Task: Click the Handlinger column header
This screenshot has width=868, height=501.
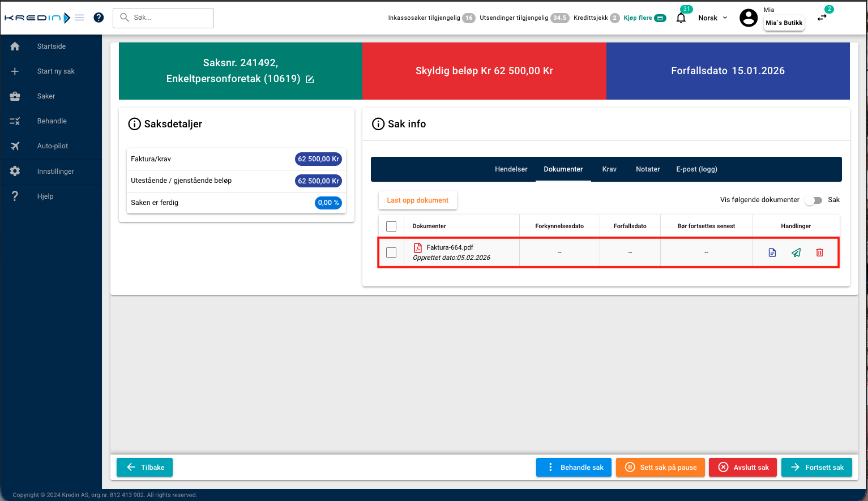Action: pos(796,226)
